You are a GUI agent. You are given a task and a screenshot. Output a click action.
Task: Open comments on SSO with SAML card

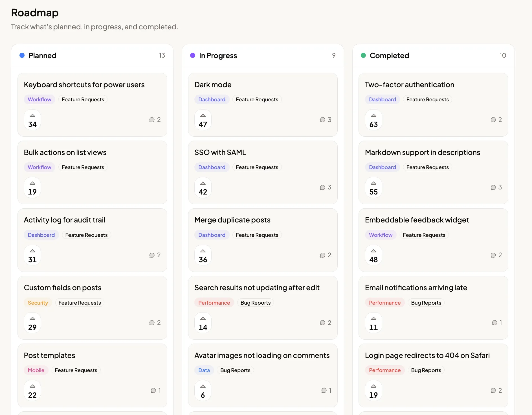[x=326, y=187]
